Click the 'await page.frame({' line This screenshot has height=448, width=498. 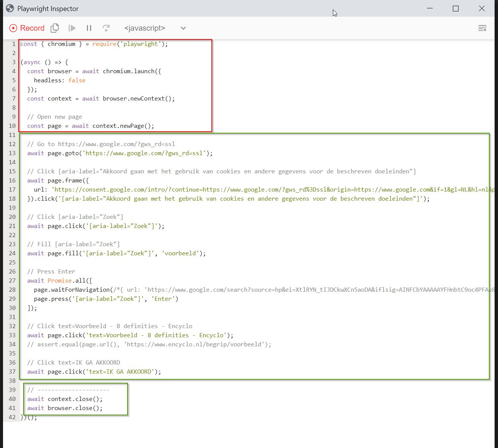[x=58, y=181]
